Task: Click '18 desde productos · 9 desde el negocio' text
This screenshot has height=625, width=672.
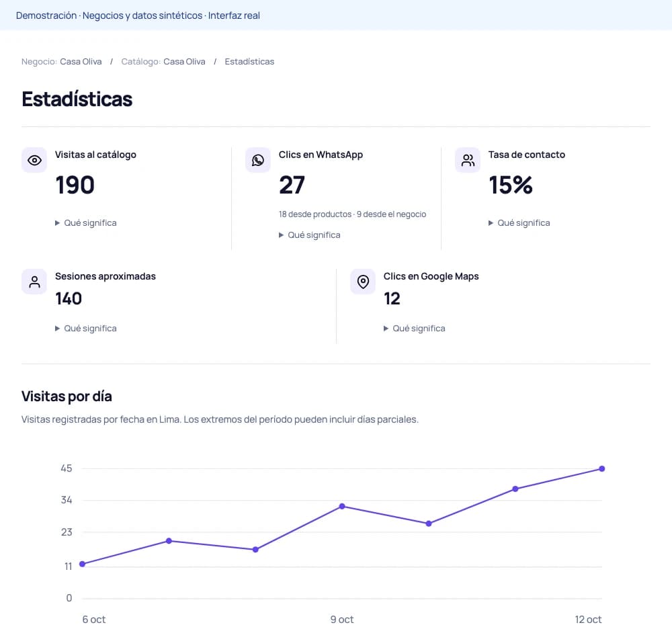Action: click(x=352, y=214)
